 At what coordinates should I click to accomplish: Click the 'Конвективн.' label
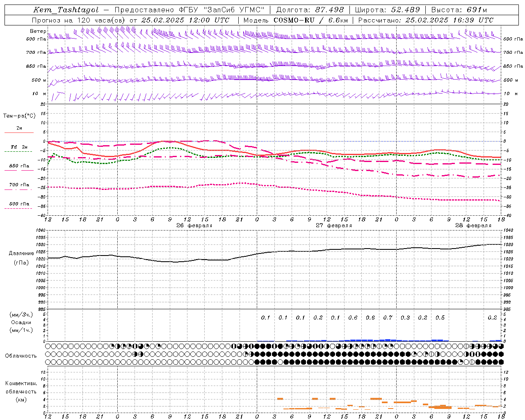[x=21, y=383]
